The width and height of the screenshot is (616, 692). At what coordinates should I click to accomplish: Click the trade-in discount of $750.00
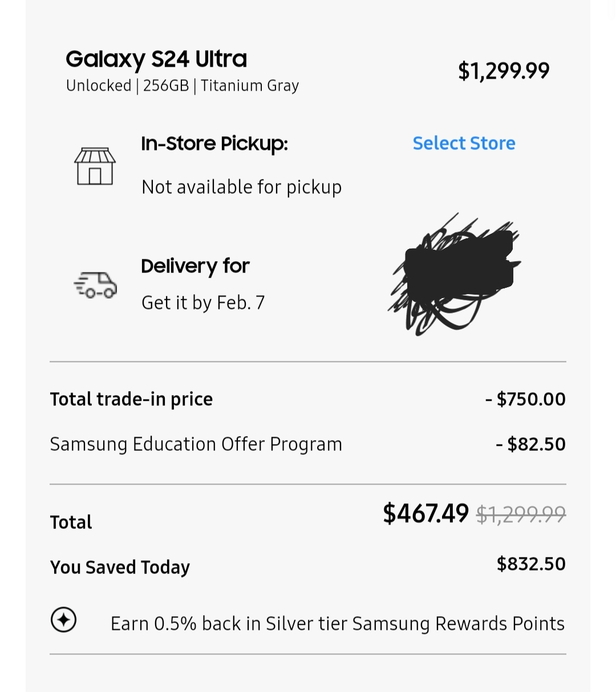(525, 399)
